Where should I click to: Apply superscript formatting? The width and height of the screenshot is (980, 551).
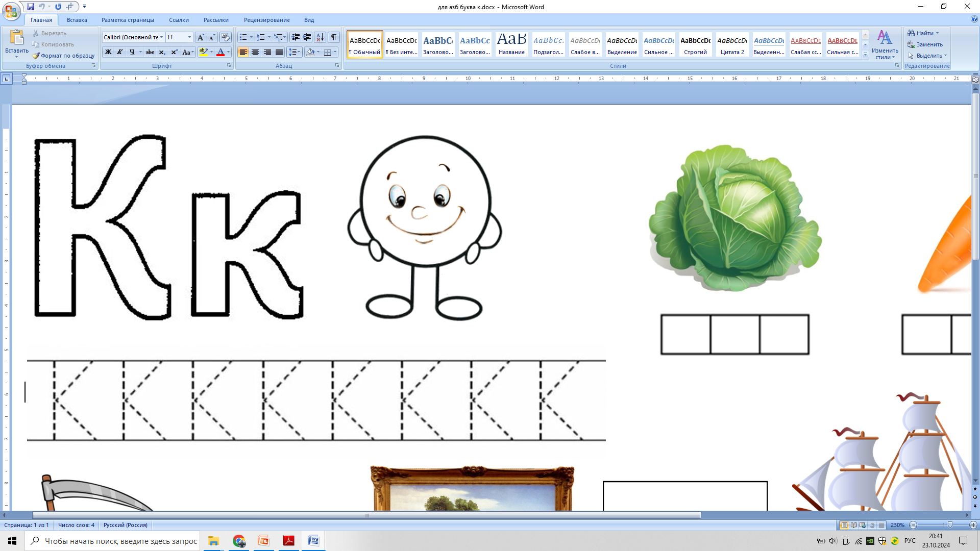[174, 52]
